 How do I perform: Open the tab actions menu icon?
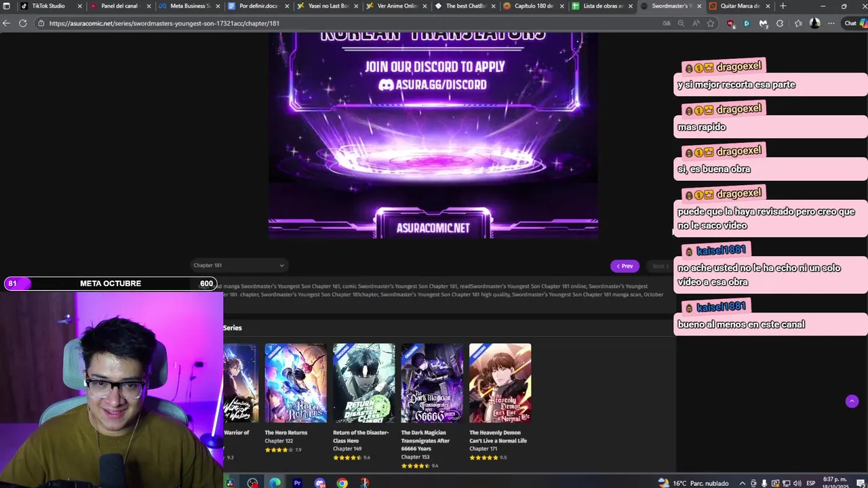pyautogui.click(x=7, y=6)
